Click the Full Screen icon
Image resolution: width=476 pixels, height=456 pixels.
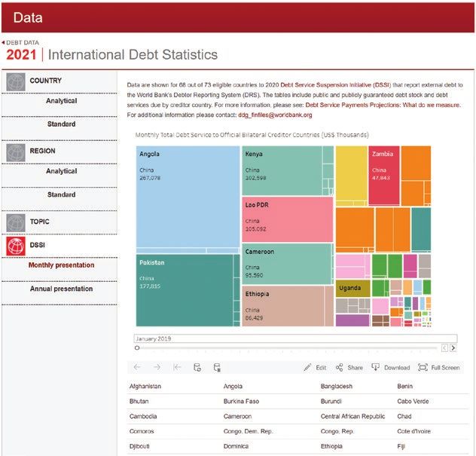pos(423,367)
